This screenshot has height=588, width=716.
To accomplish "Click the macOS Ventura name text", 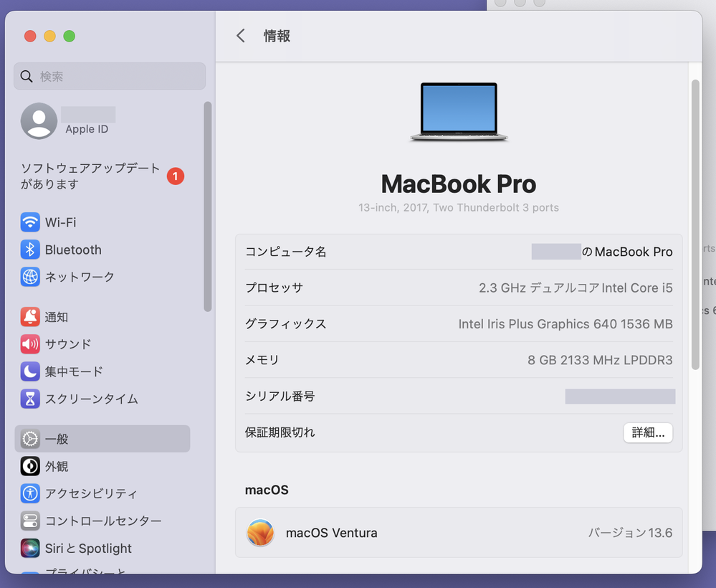I will point(332,533).
